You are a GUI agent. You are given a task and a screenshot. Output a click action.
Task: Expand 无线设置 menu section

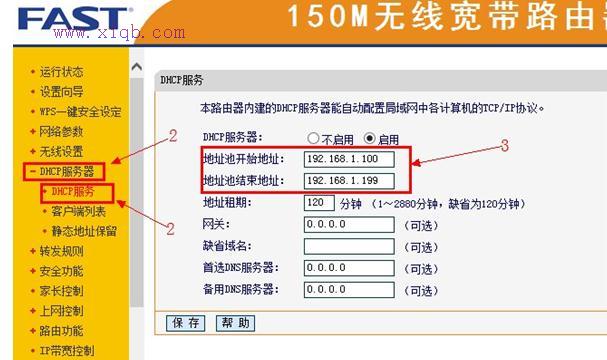click(61, 151)
